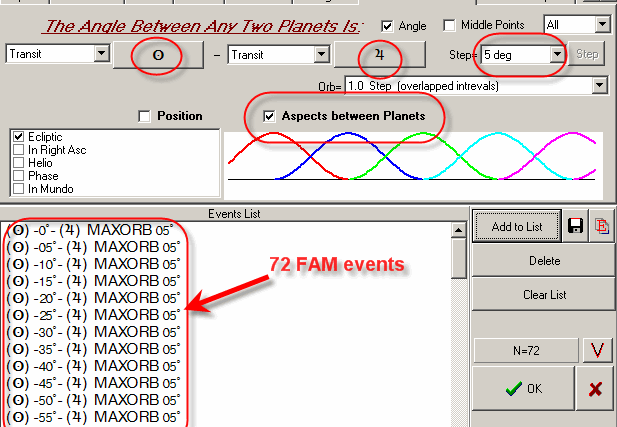
Task: Open the first Transit dropdown
Action: 101,54
